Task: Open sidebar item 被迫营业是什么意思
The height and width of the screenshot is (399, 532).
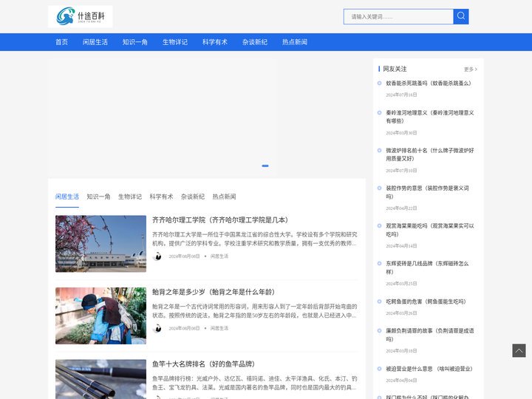Action: point(429,369)
